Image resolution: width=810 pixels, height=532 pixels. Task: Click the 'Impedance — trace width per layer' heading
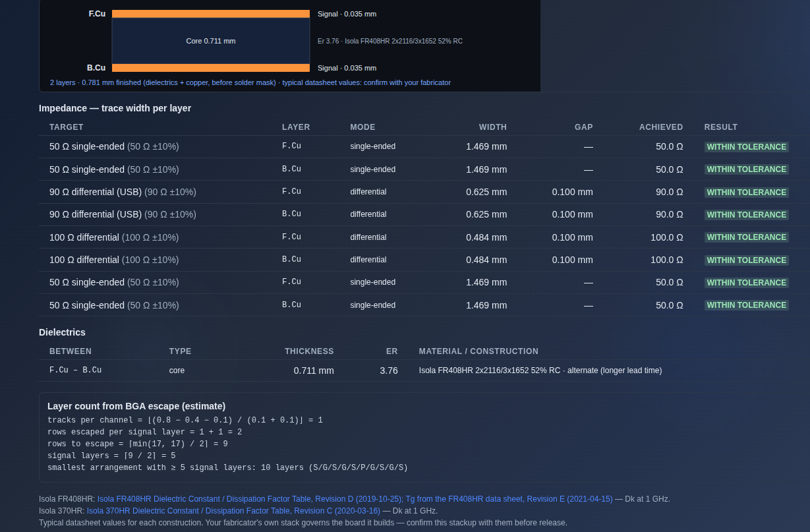pyautogui.click(x=115, y=108)
